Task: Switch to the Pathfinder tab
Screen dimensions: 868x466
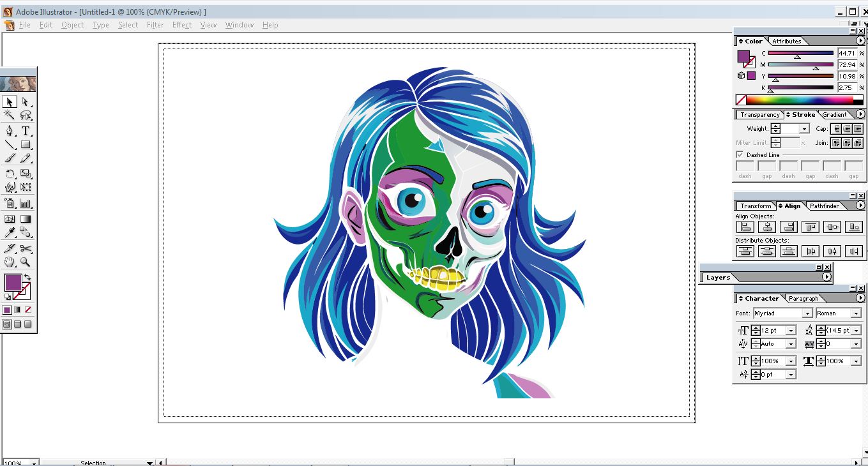Action: pos(825,206)
